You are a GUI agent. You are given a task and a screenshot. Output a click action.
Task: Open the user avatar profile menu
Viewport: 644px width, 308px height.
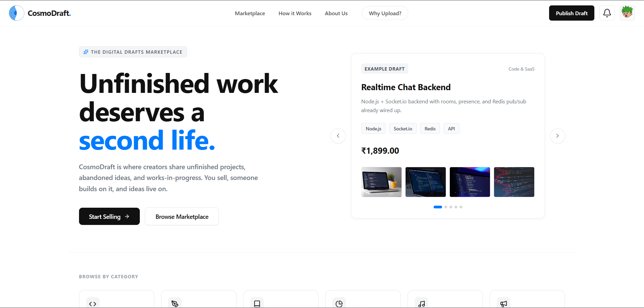pyautogui.click(x=627, y=13)
